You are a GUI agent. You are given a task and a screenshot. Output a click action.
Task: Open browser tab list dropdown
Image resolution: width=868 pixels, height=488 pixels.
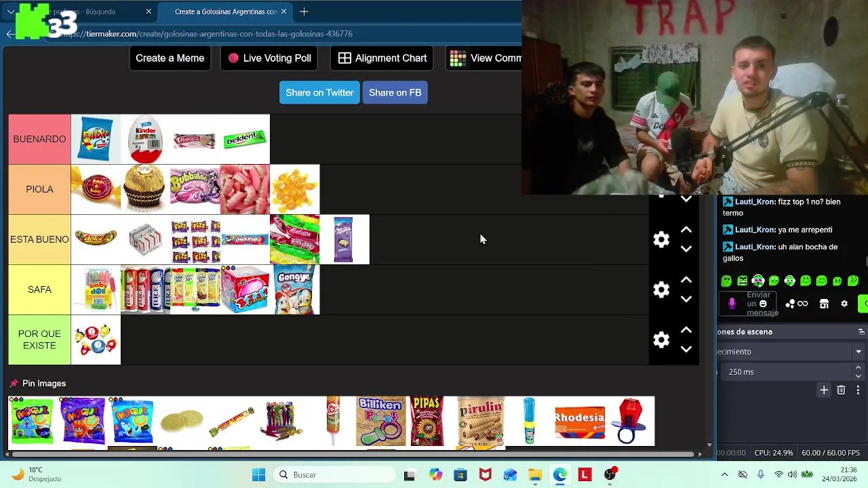11,12
